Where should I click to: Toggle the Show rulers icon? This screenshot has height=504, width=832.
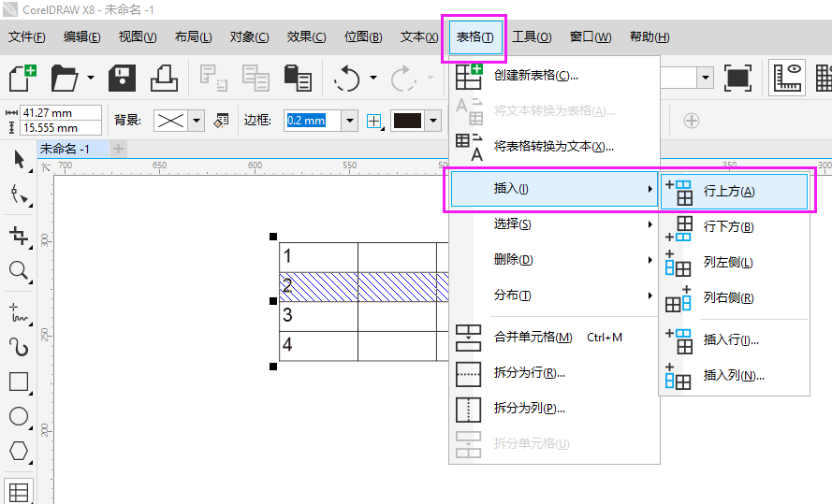pyautogui.click(x=787, y=78)
